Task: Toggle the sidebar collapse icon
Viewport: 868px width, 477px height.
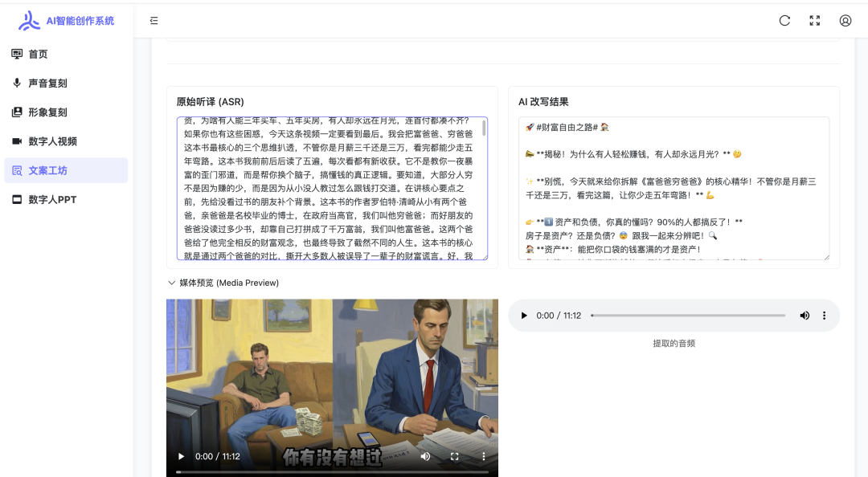Action: click(x=154, y=20)
